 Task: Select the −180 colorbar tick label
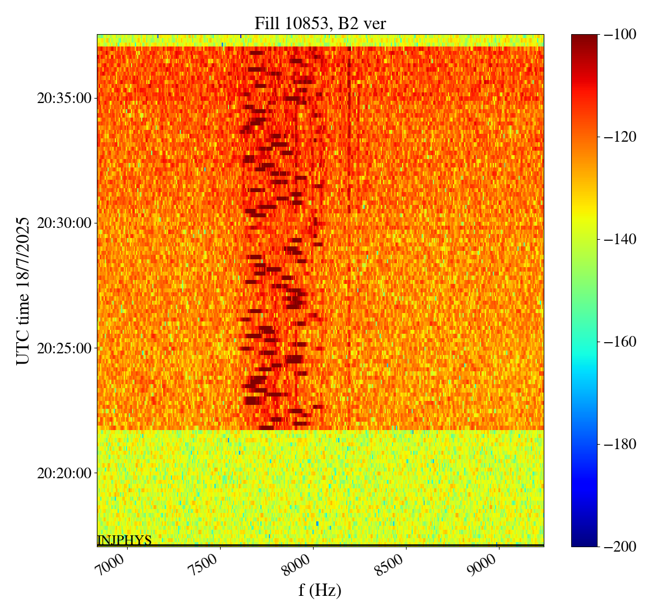[620, 444]
